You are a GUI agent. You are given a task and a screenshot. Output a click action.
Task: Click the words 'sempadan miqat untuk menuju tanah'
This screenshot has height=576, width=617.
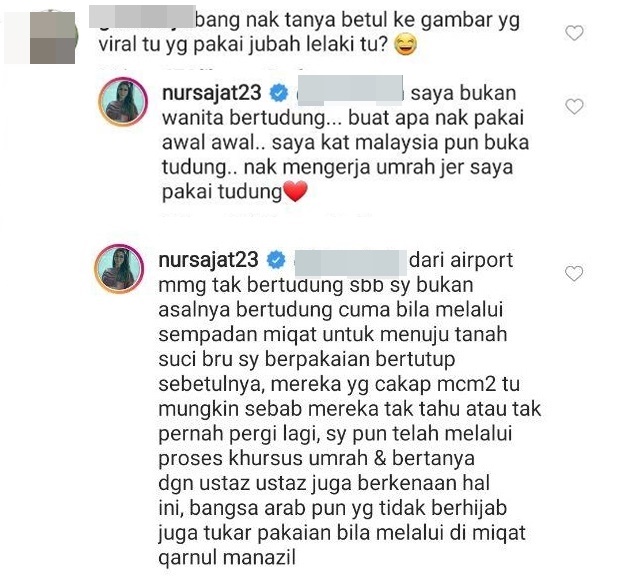[x=333, y=335]
